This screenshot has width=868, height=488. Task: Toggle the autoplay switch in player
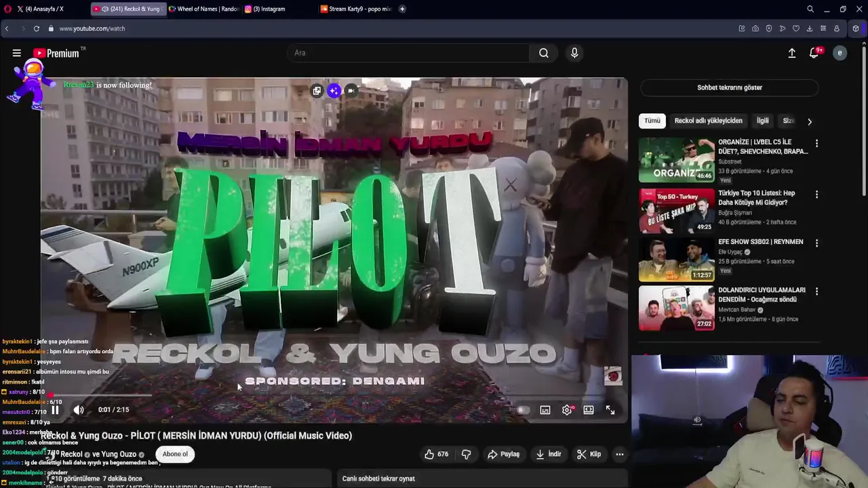pyautogui.click(x=522, y=410)
